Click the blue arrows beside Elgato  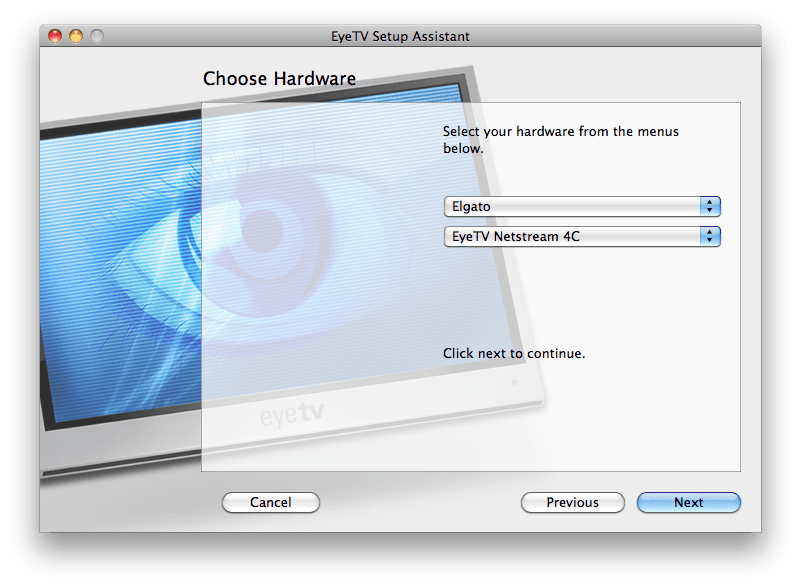(x=710, y=206)
